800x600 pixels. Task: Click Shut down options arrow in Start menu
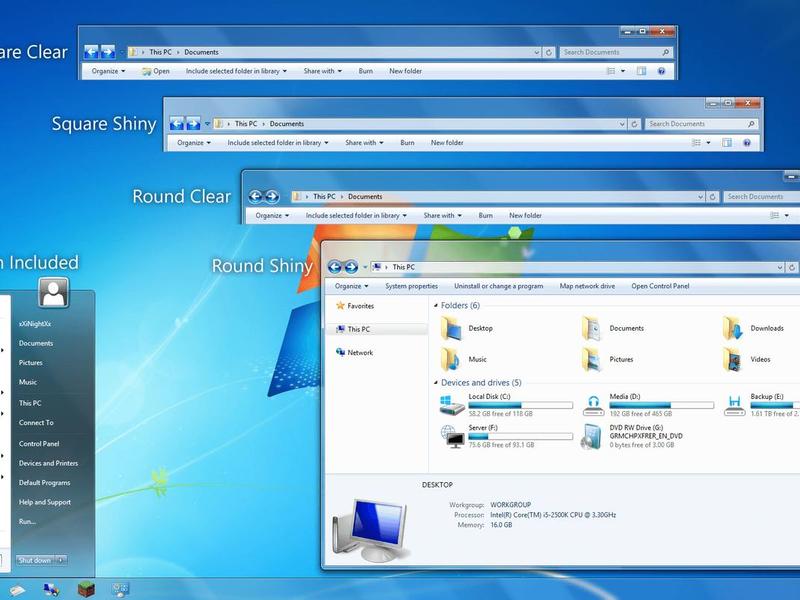pos(61,560)
